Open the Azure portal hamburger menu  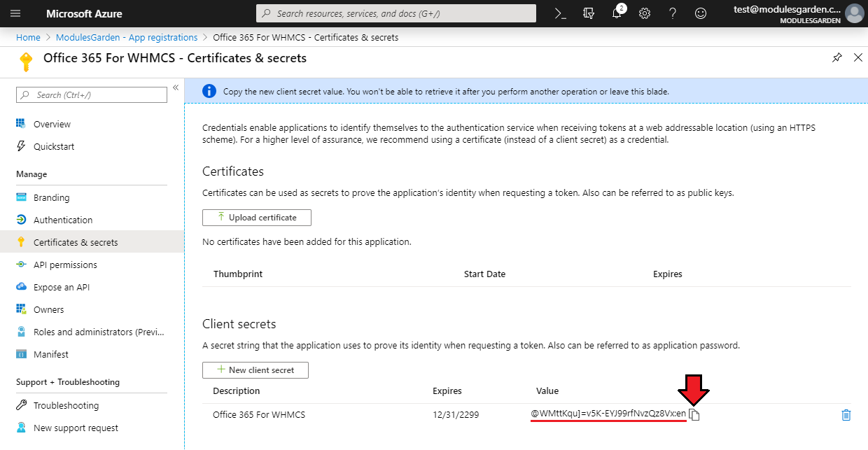click(16, 13)
